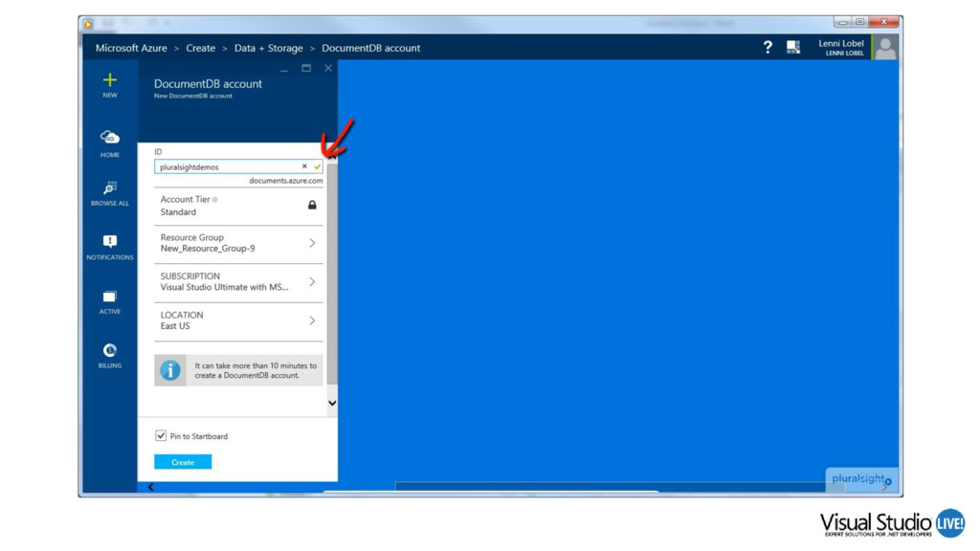The width and height of the screenshot is (980, 551).
Task: Click the info icon in the notice box
Action: tap(170, 370)
